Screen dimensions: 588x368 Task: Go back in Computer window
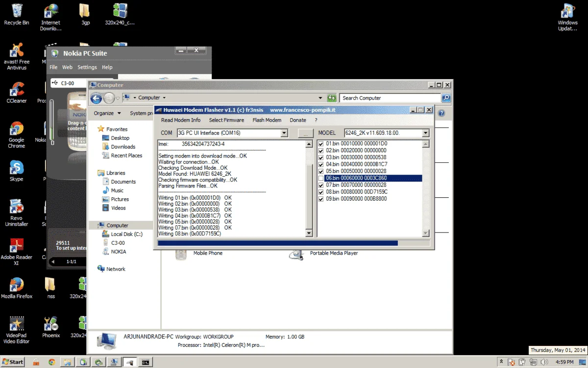point(96,98)
